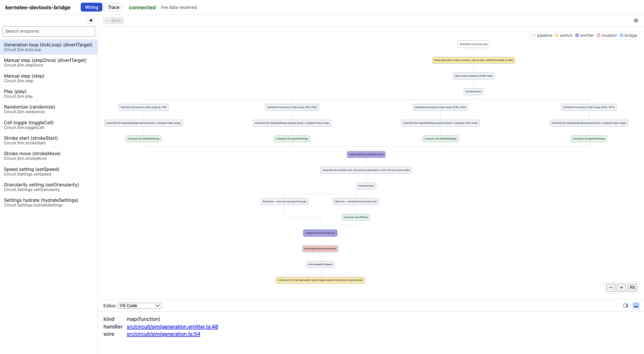
Task: Toggle the bridge legend swatch
Action: (621, 35)
